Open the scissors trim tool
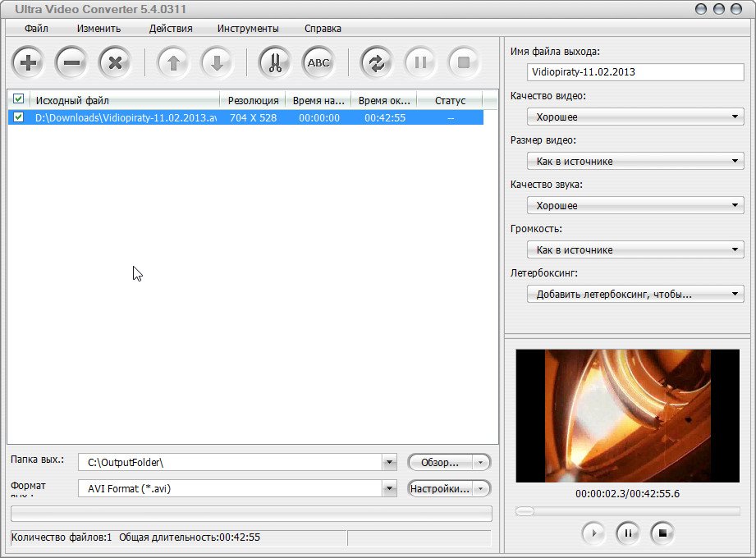 [275, 62]
